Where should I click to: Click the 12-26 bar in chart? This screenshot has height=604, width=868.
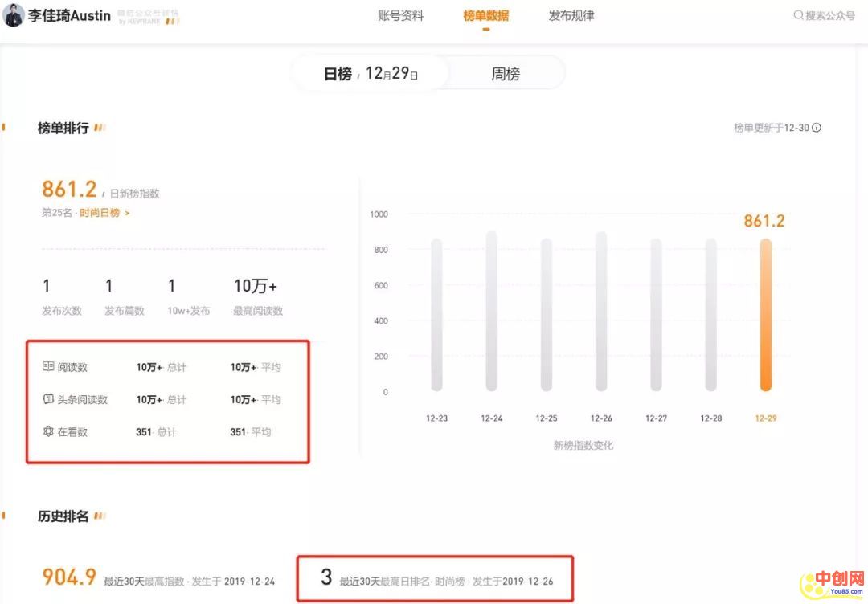[601, 312]
